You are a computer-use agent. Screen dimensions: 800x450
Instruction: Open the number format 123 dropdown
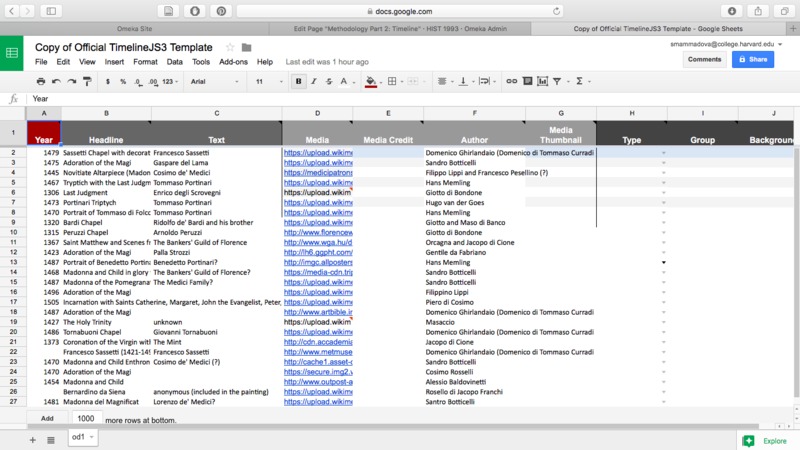(x=170, y=81)
